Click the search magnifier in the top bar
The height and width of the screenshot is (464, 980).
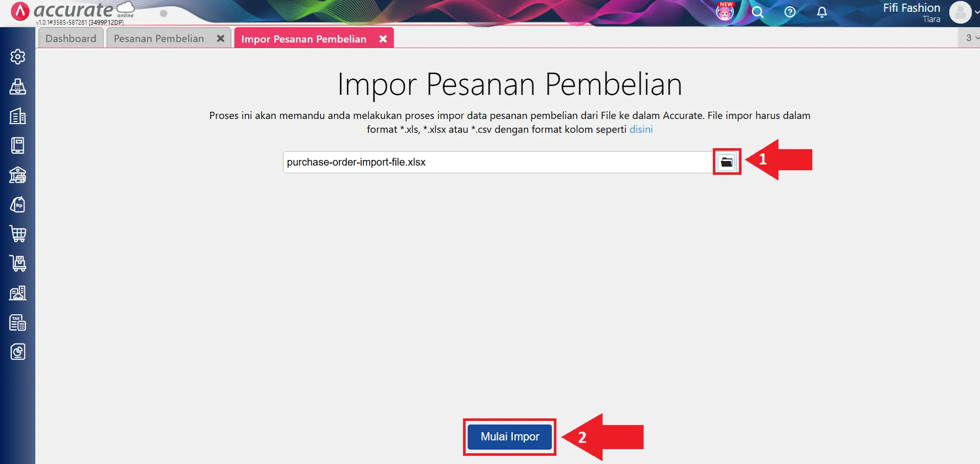click(x=757, y=12)
